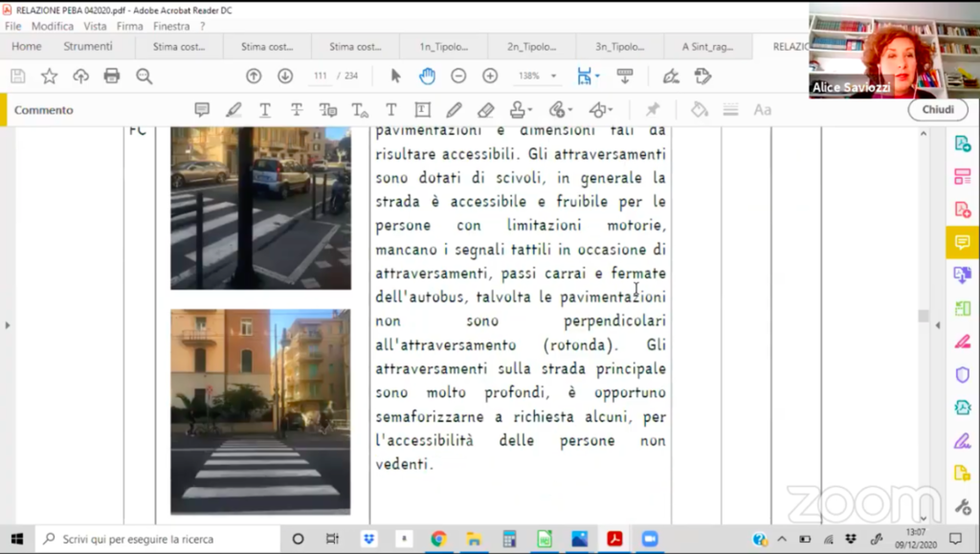Go to the next page arrow
This screenshot has height=554, width=980.
(x=285, y=76)
